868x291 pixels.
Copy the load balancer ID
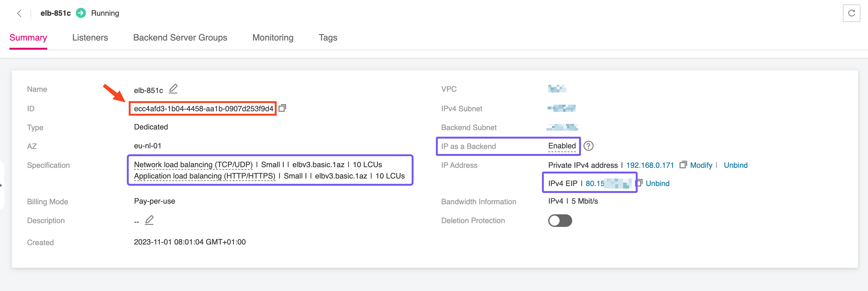[x=282, y=108]
